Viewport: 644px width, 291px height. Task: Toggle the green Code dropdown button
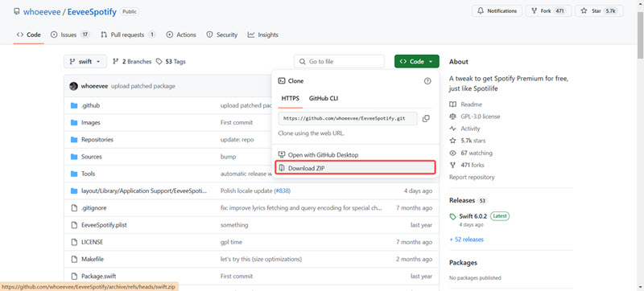click(416, 61)
